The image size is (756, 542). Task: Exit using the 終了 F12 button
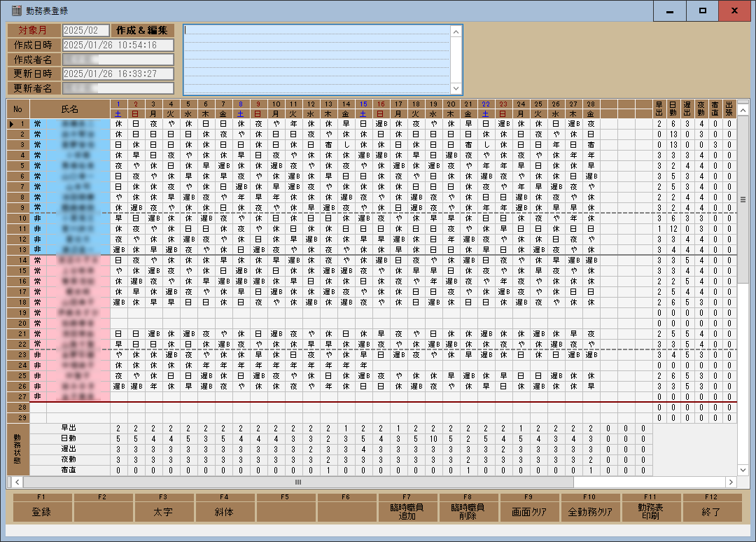click(712, 508)
